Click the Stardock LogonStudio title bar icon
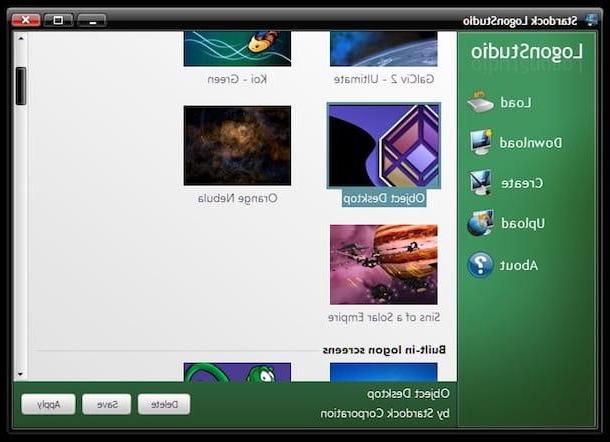610x442 pixels. (591, 20)
